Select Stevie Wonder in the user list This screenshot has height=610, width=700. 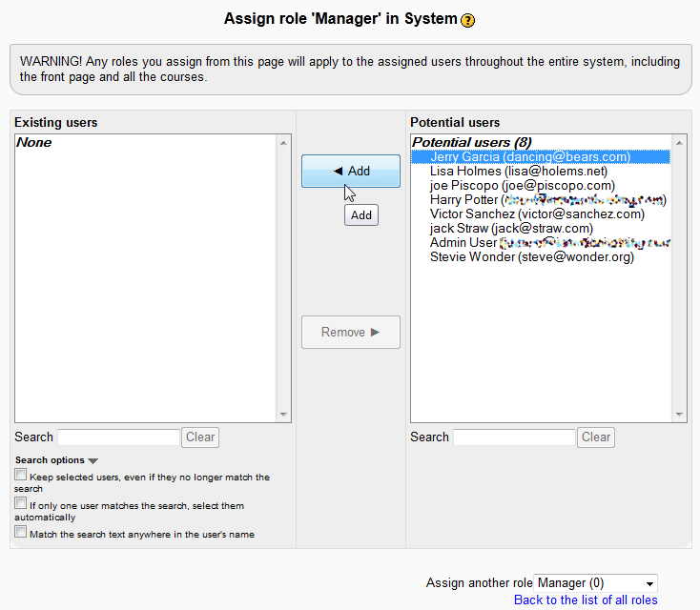tap(531, 257)
